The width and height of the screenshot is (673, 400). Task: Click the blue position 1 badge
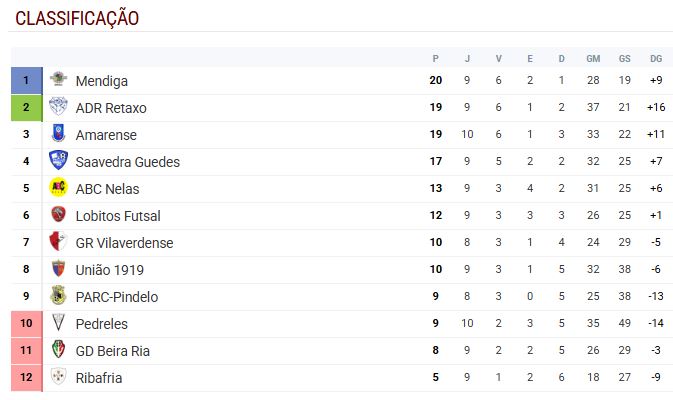[x=26, y=80]
